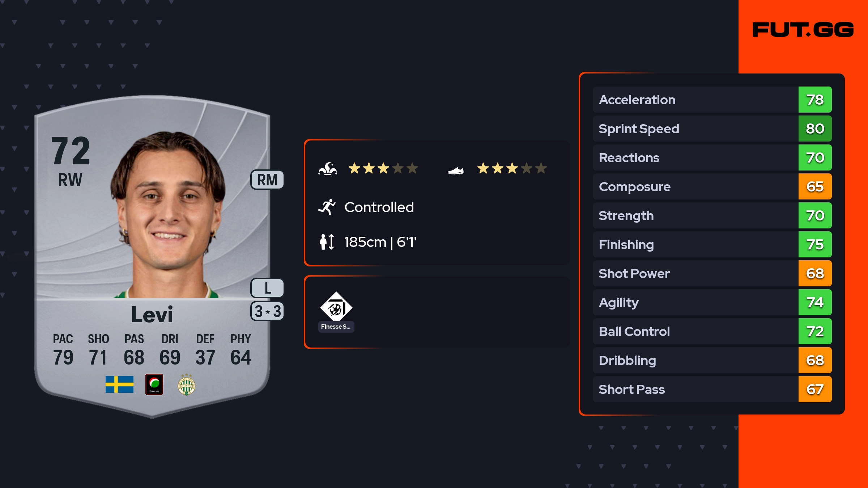Image resolution: width=868 pixels, height=488 pixels.
Task: Click the RM alternate position badge
Action: pos(267,180)
